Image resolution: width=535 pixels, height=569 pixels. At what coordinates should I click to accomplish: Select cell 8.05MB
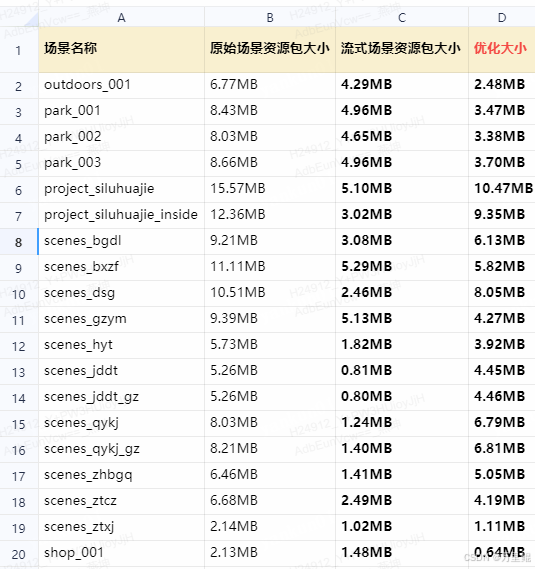pos(502,294)
